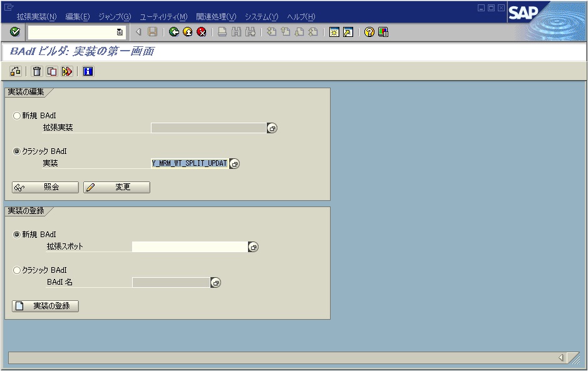Click the Back arrow icon in toolbar

173,33
